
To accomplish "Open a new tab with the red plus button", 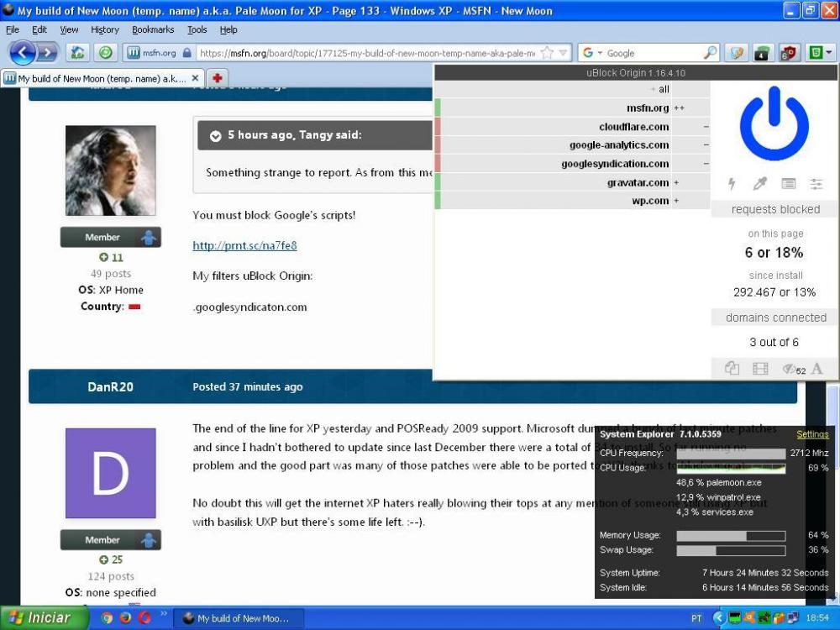I will 217,78.
